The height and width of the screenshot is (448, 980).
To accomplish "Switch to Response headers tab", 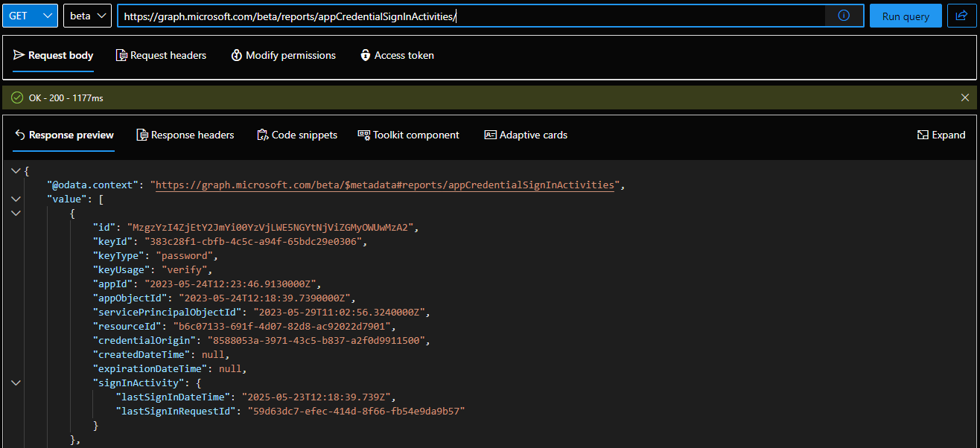I will [185, 135].
